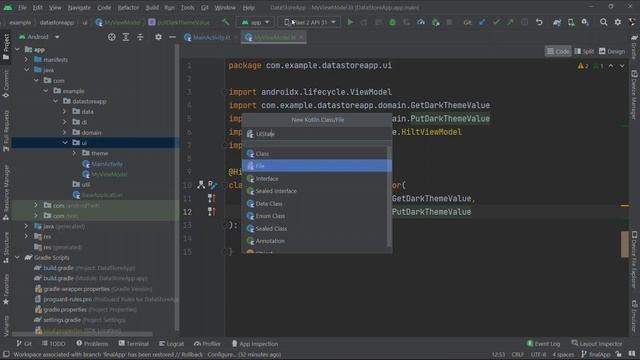
Task: Open the Event Log in status bar
Action: click(543, 344)
